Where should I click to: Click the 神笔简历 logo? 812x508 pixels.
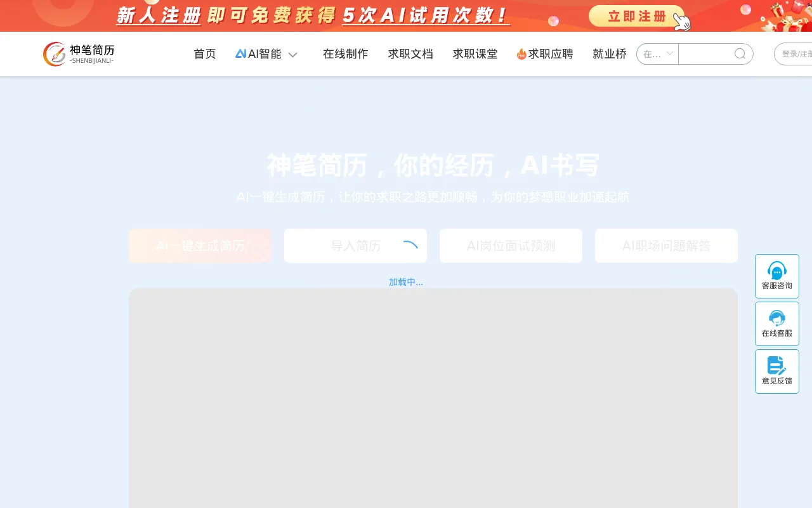click(79, 54)
